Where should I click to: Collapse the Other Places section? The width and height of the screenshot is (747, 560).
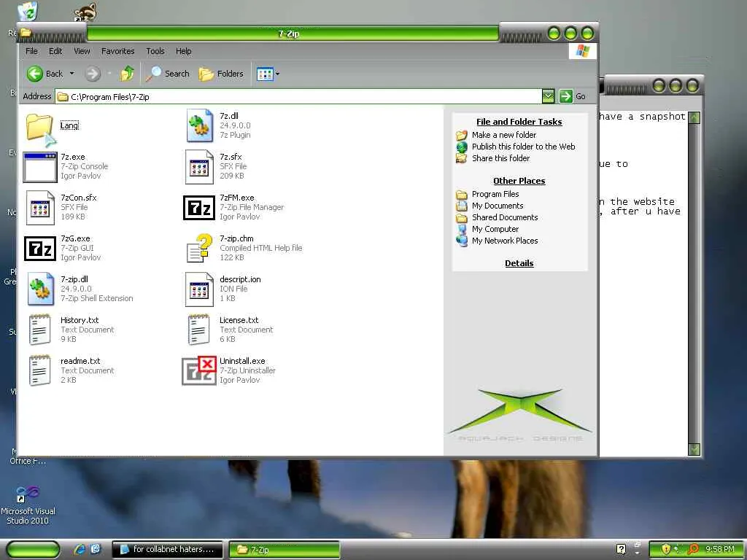[x=519, y=181]
